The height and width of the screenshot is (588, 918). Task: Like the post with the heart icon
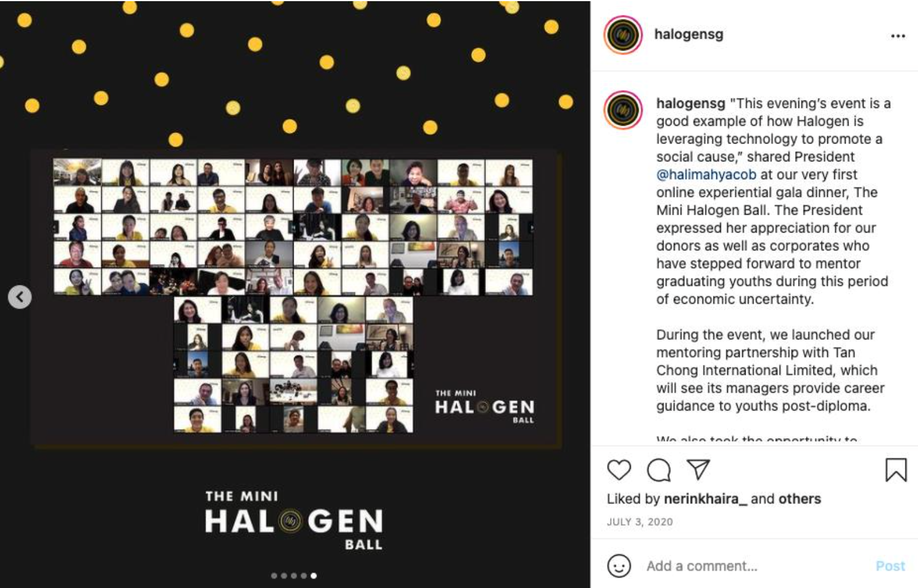coord(619,470)
